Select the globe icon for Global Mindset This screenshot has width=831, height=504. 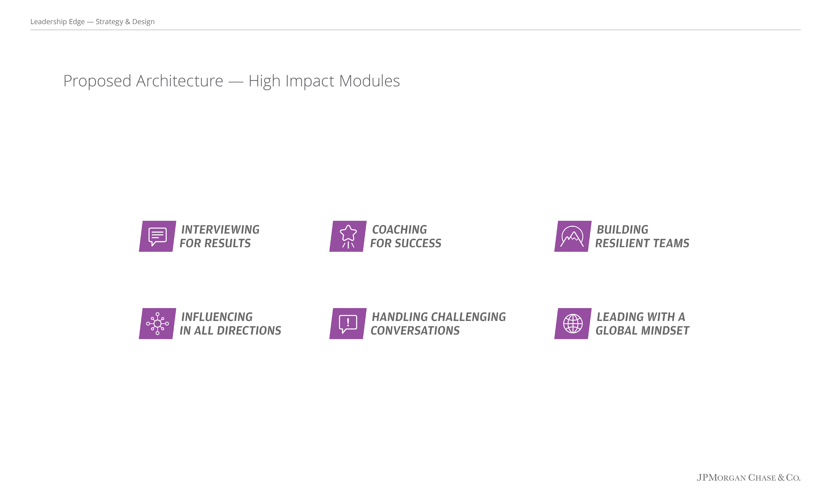[x=573, y=324]
